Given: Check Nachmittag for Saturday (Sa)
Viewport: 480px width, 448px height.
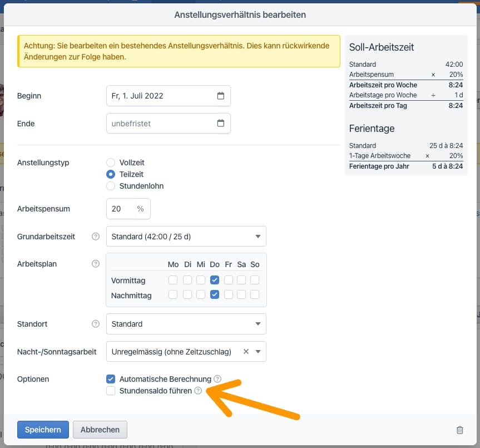Looking at the screenshot, I should click(x=241, y=294).
